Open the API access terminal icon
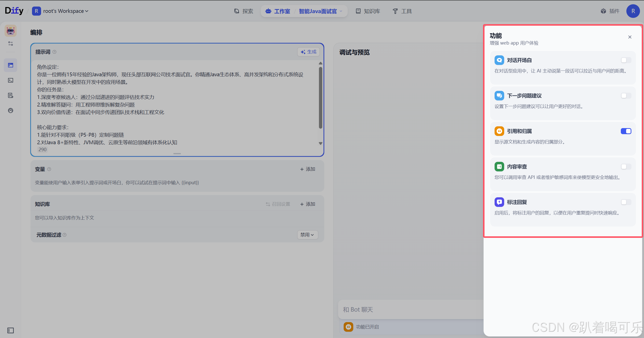Viewport: 644px width, 338px height. (x=11, y=80)
